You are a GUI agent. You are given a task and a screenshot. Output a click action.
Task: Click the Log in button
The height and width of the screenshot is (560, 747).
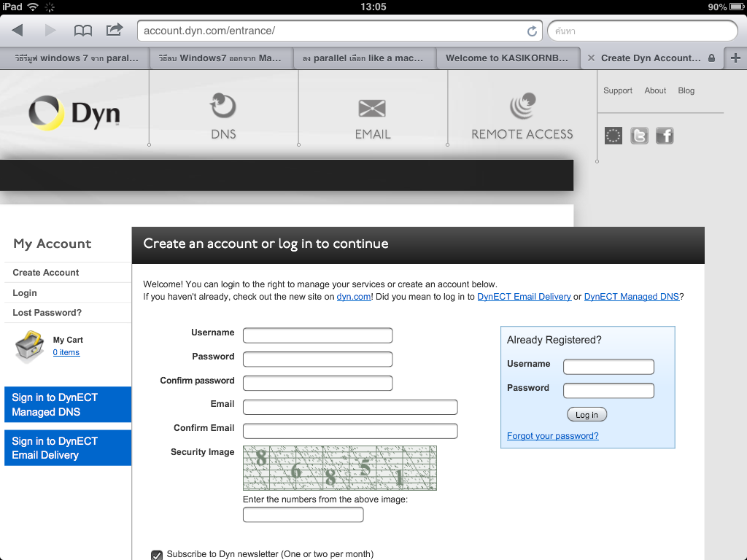tap(587, 415)
